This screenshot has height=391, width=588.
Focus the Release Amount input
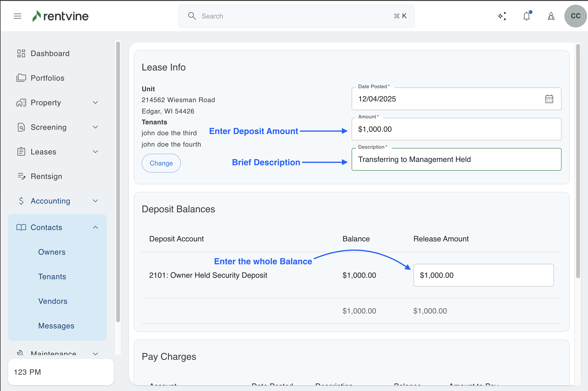483,275
